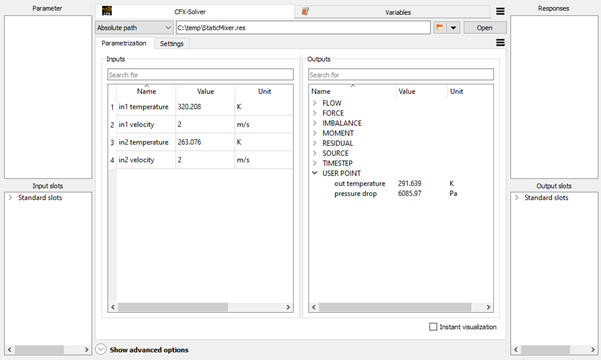This screenshot has height=360, width=601.
Task: Click the CFX-Solver tab icon
Action: tap(107, 11)
